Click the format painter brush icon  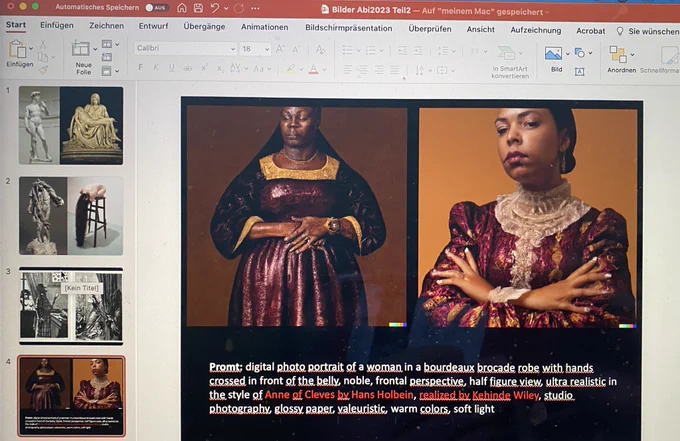(x=43, y=69)
